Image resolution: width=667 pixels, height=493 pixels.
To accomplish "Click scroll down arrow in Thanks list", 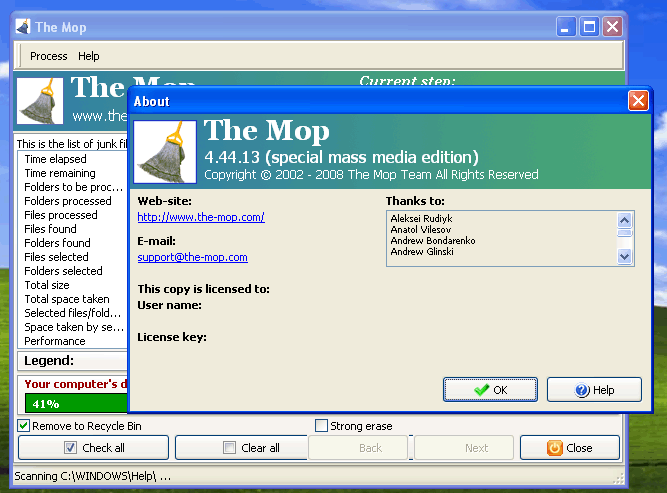I will pos(624,256).
